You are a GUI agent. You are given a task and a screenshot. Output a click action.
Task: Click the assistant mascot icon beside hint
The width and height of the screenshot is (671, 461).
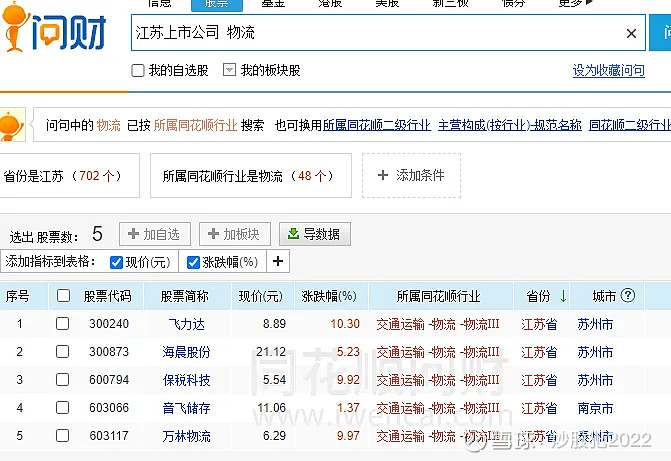[x=12, y=125]
